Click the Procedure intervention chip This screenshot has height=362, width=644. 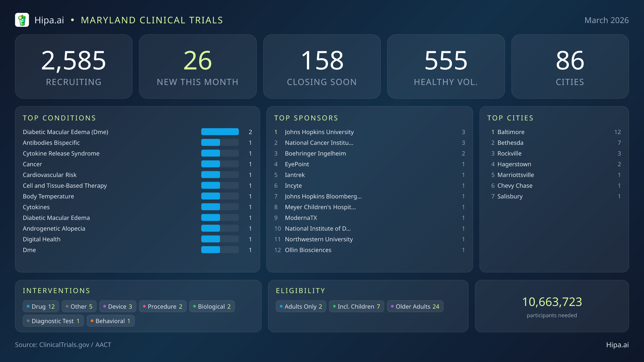[x=163, y=306]
